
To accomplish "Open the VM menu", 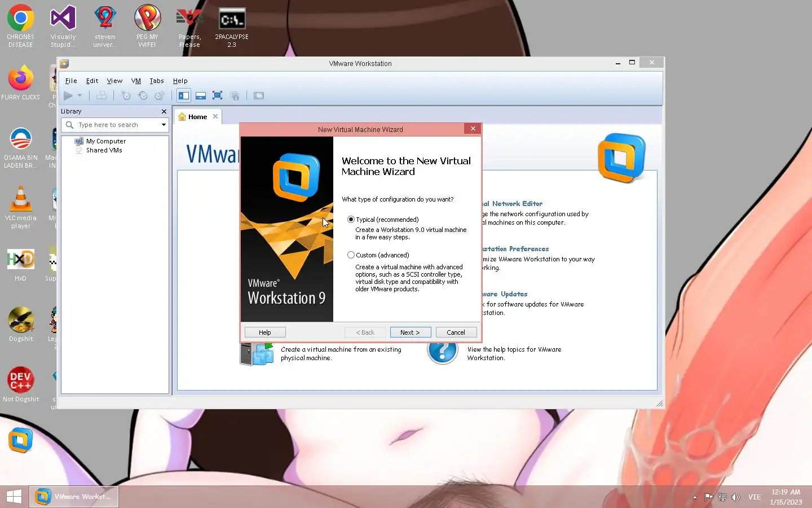I will point(136,81).
